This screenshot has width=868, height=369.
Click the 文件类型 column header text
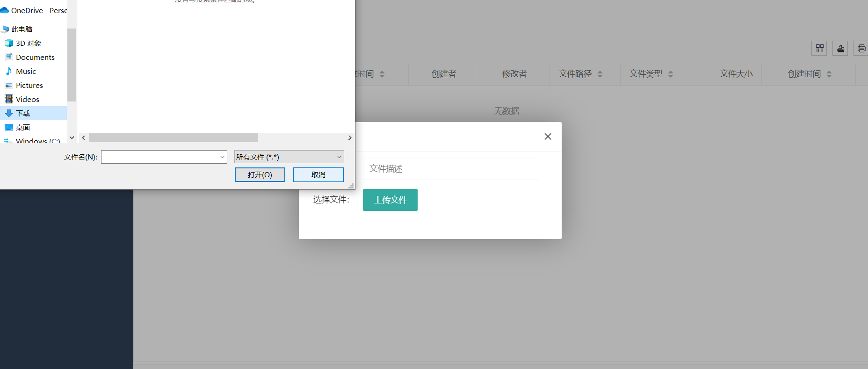click(x=646, y=74)
